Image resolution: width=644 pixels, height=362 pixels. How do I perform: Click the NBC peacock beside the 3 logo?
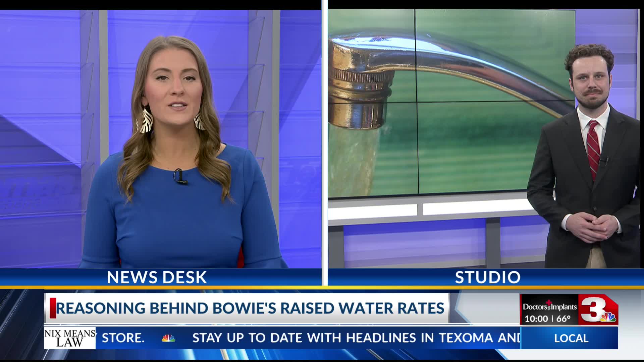tap(608, 317)
